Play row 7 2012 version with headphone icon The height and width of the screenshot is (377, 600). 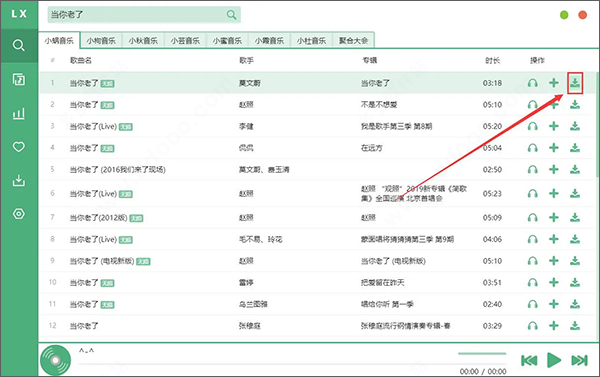[532, 217]
